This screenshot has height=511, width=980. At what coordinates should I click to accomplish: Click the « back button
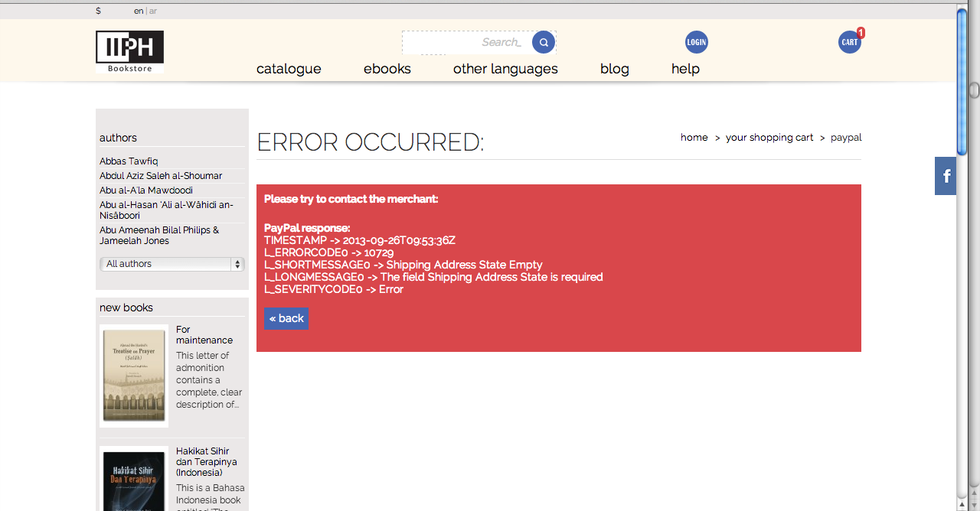(x=286, y=319)
